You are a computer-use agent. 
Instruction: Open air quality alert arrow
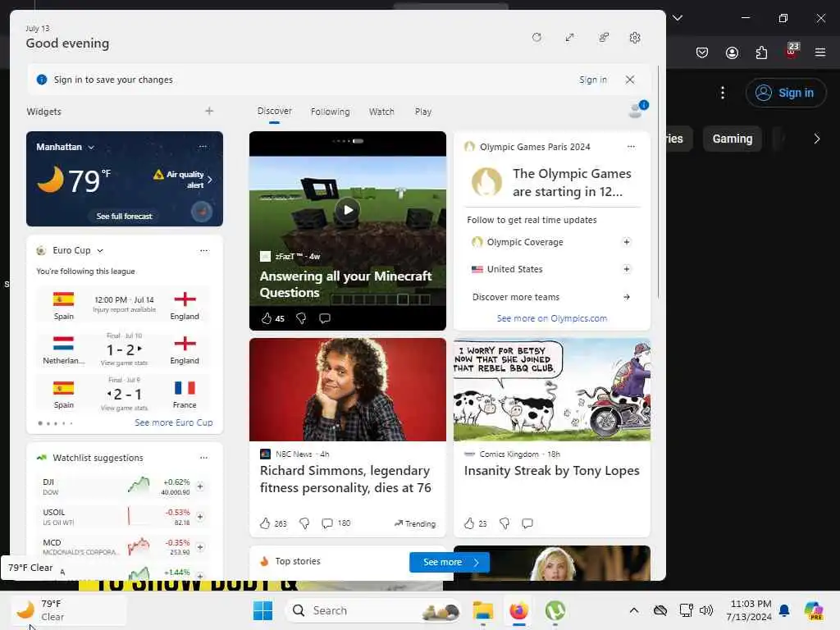[x=209, y=180]
